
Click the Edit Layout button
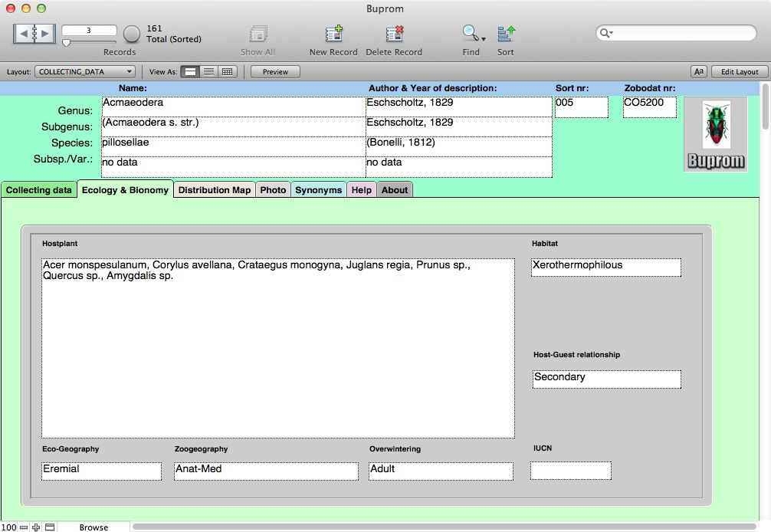coord(740,72)
